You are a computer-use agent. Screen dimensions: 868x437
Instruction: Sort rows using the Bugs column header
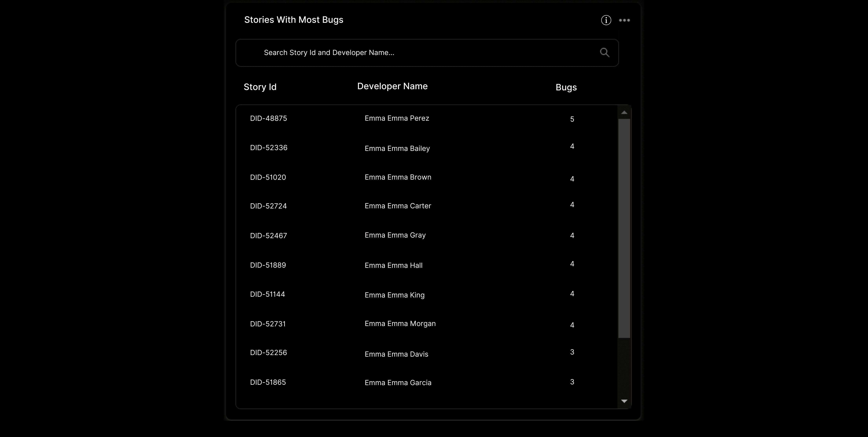(x=566, y=87)
